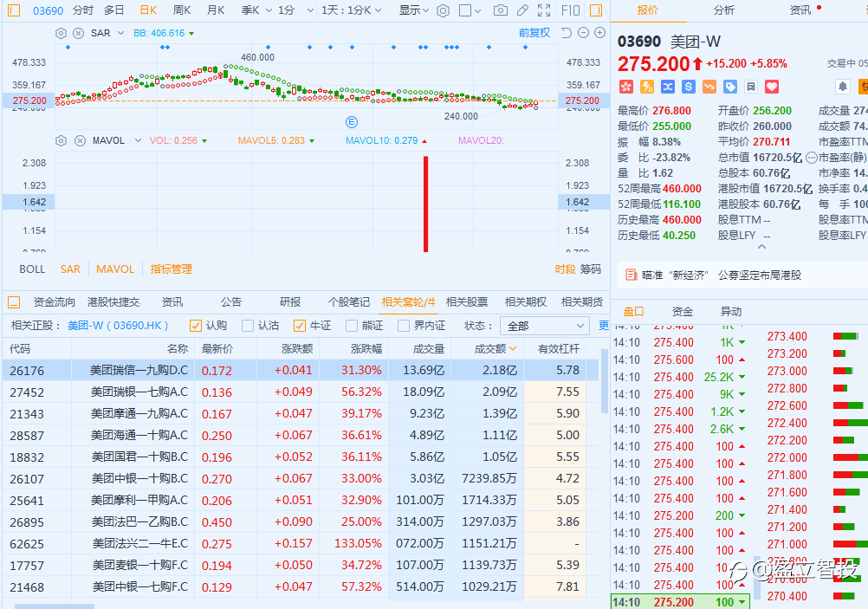Open the 状态 全部 combo box
868x609 pixels.
tap(544, 326)
